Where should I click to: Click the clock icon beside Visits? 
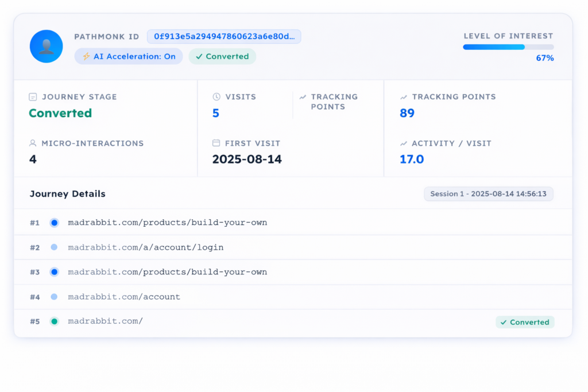216,97
